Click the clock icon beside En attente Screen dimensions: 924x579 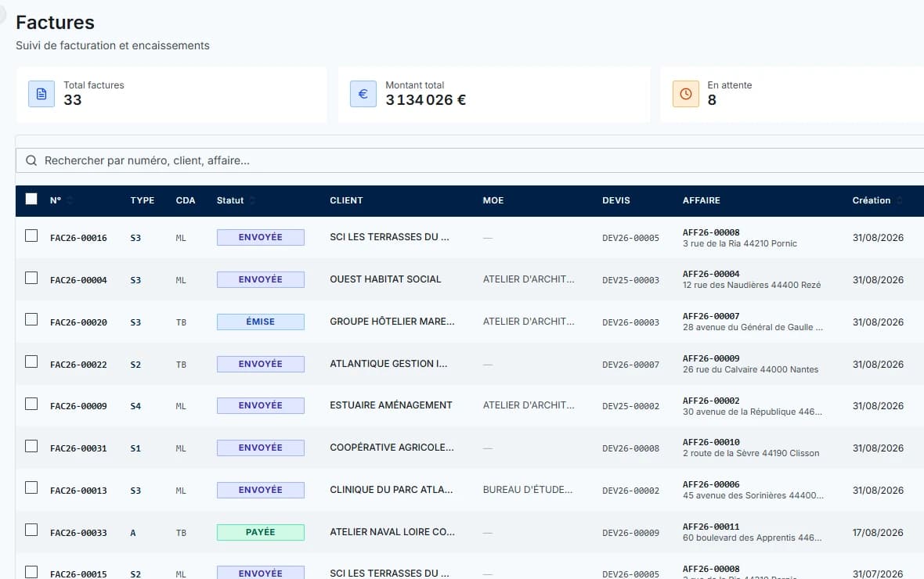click(x=685, y=94)
